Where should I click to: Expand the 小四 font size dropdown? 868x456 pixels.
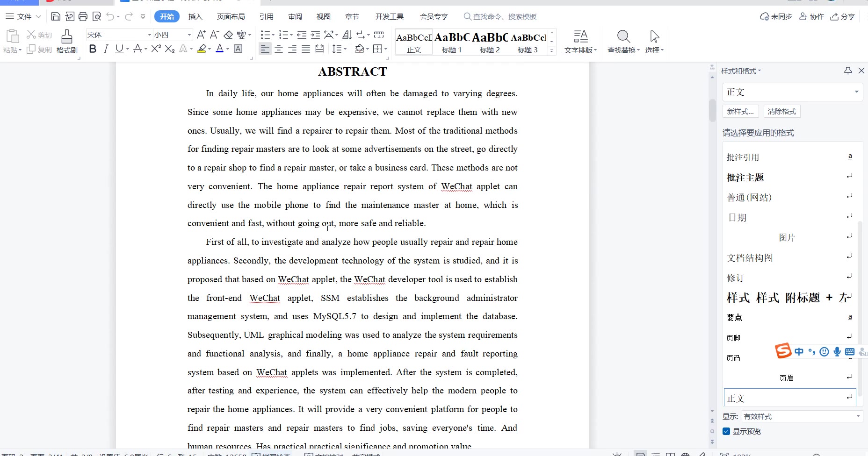189,35
